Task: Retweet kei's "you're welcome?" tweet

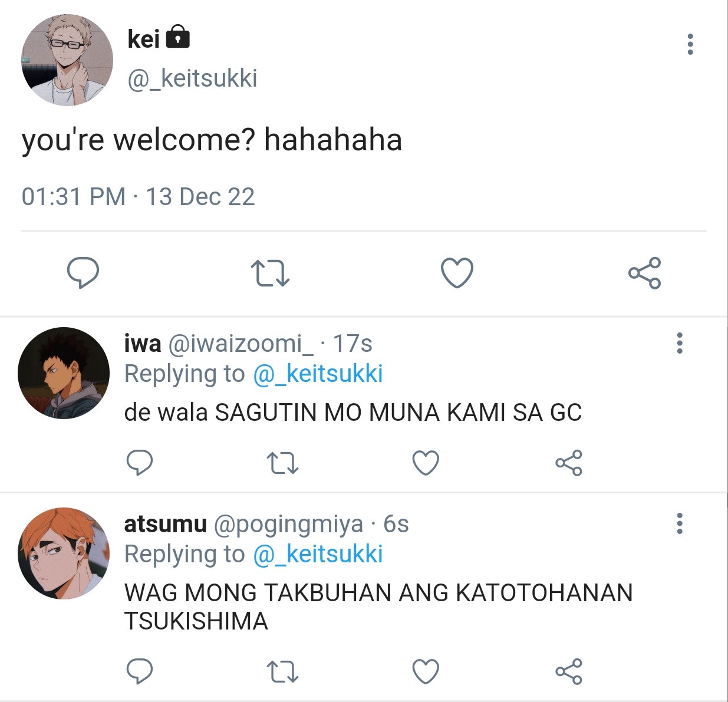Action: click(270, 273)
